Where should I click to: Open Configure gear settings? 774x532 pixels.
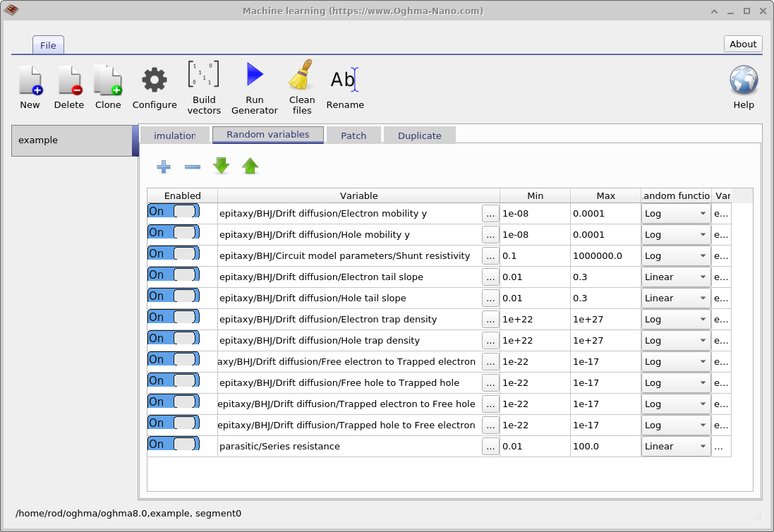click(x=155, y=80)
